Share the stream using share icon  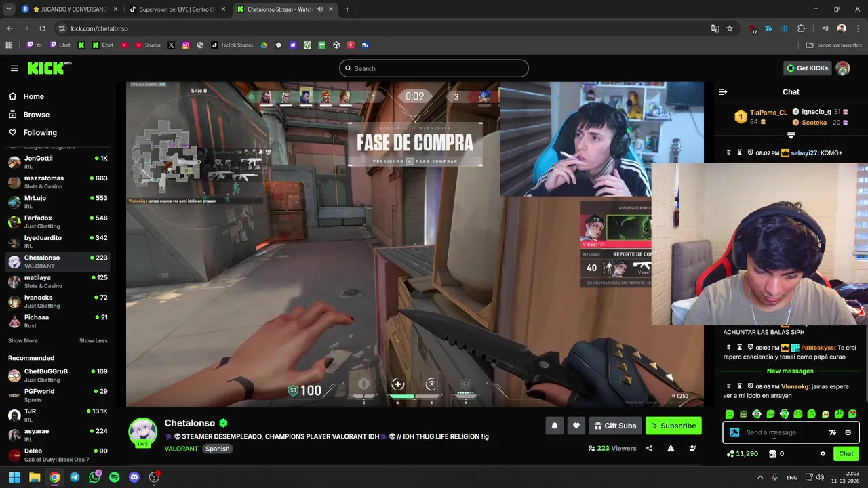pos(649,448)
